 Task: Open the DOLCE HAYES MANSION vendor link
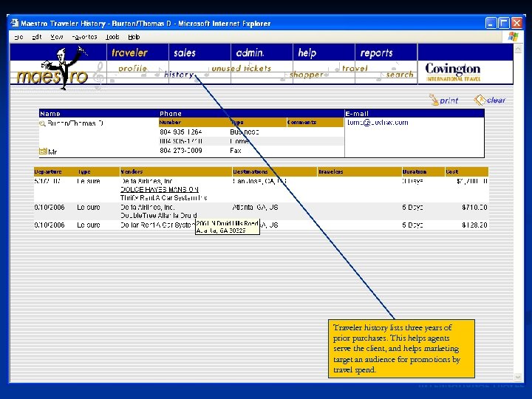(x=159, y=189)
